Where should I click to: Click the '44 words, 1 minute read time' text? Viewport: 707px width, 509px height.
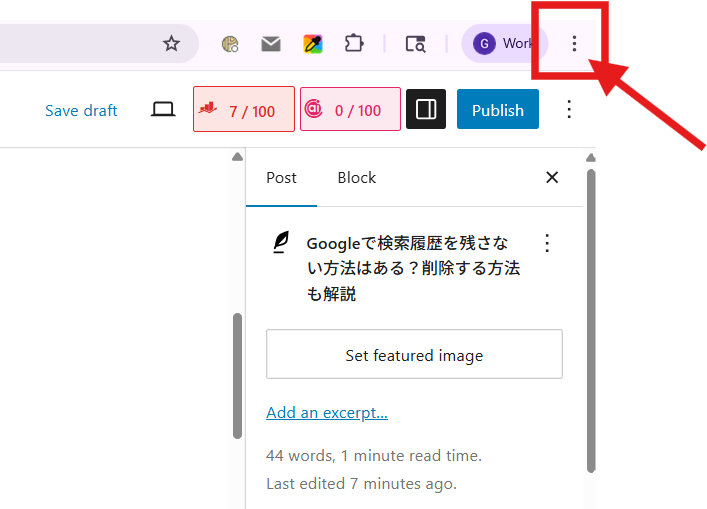point(374,456)
